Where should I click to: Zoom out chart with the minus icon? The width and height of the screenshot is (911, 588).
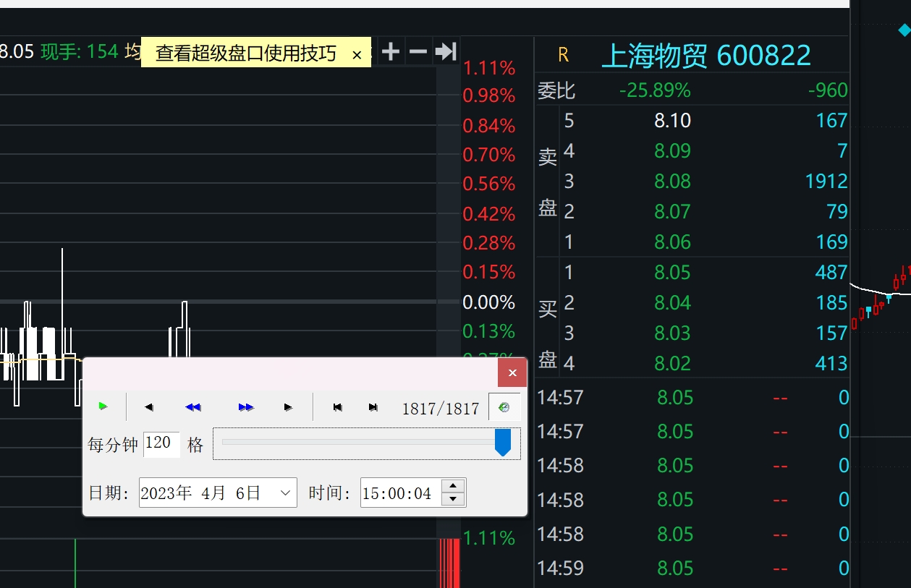(418, 51)
